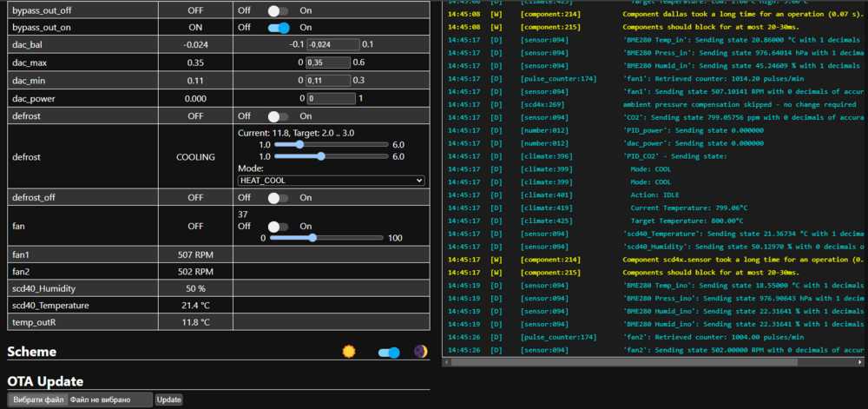The width and height of the screenshot is (868, 409).
Task: Toggle the Scheme dark mode switch
Action: [389, 353]
